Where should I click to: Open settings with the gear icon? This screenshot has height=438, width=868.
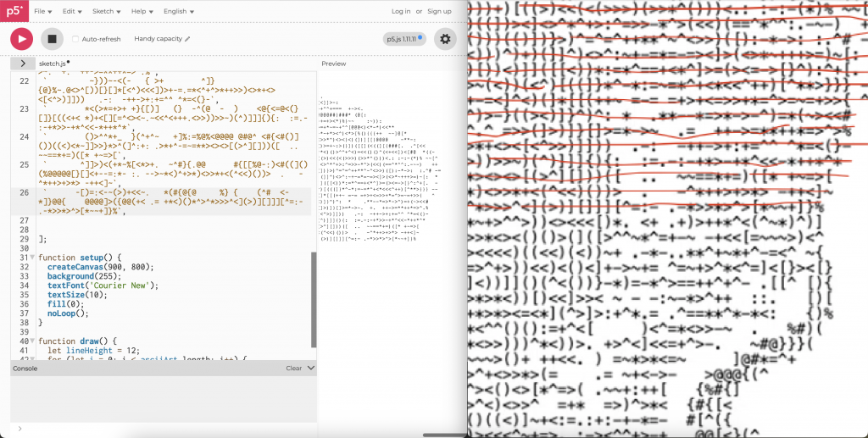point(445,39)
